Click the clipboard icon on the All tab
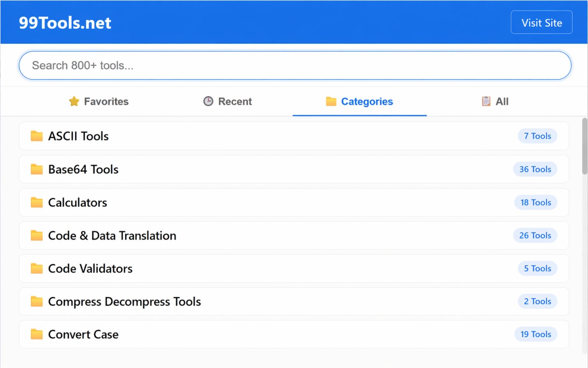The width and height of the screenshot is (588, 368). point(486,101)
